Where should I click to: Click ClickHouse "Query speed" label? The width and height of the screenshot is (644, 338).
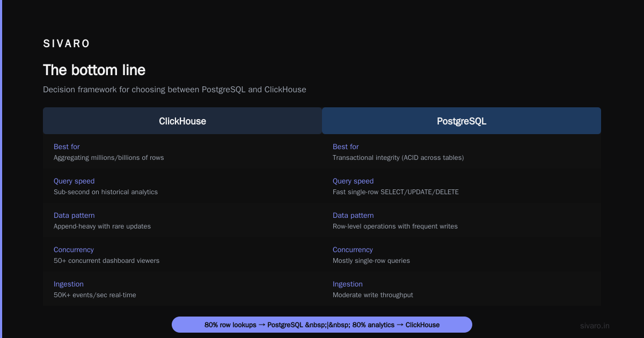(x=74, y=181)
